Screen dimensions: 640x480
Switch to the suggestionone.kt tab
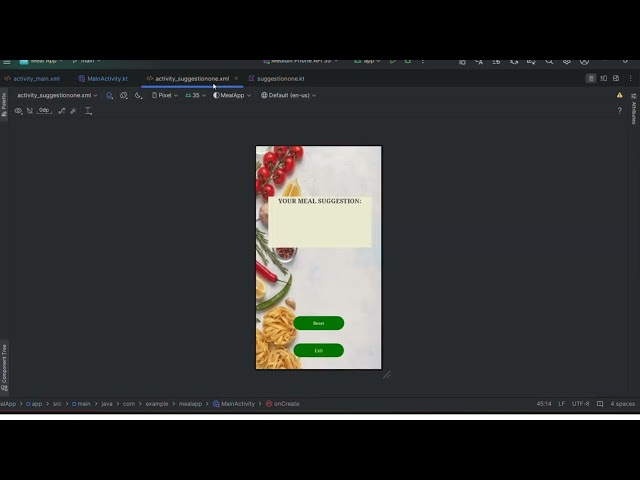tap(276, 79)
